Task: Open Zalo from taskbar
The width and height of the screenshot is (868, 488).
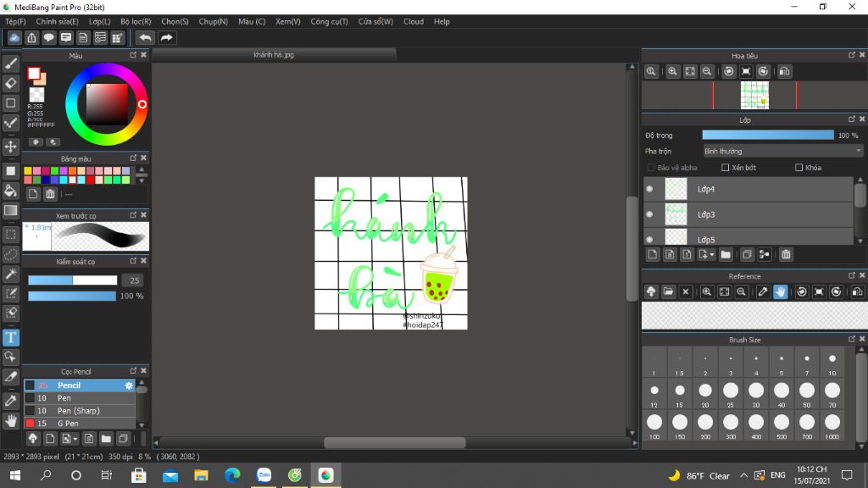Action: [x=264, y=475]
